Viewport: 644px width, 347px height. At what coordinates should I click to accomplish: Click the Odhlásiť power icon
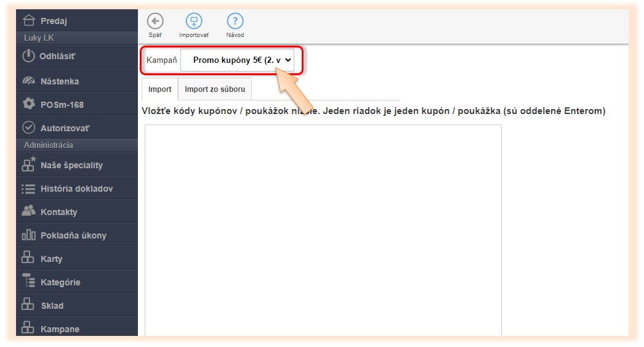(x=28, y=56)
